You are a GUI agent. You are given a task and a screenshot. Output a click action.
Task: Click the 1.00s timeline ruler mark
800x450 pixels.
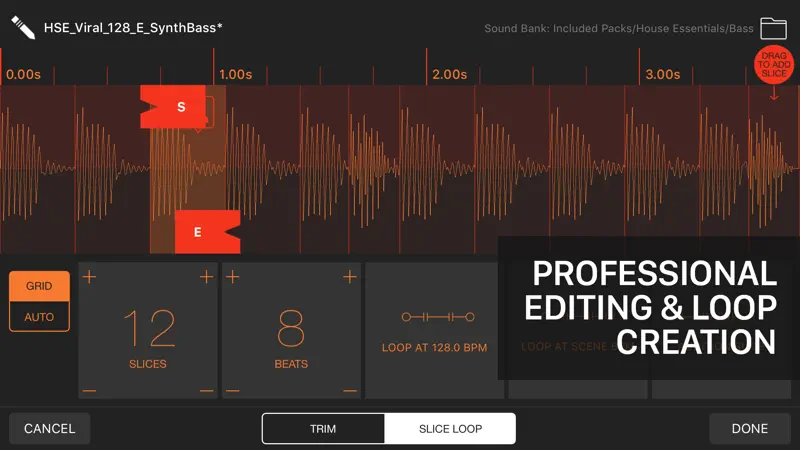click(x=235, y=74)
